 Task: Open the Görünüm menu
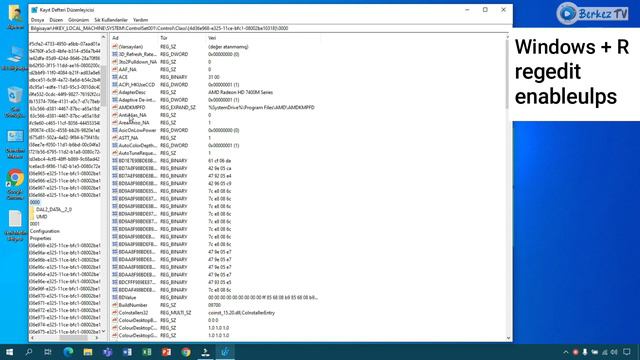pos(78,20)
